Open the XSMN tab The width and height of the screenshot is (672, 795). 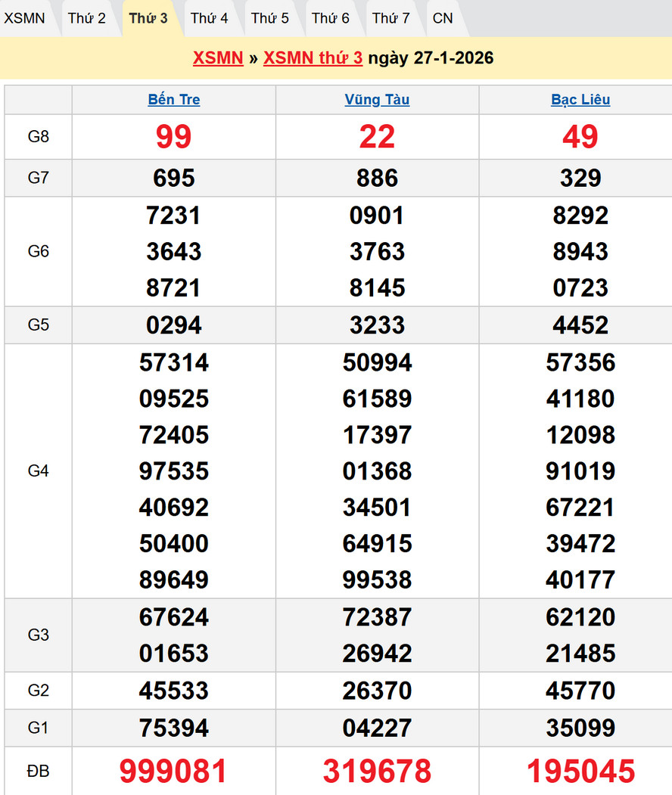click(x=25, y=18)
